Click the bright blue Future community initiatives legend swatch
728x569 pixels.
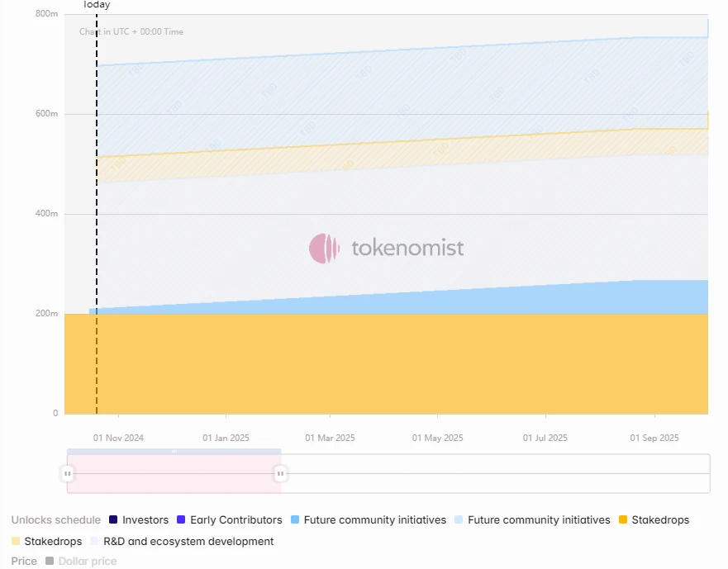point(295,520)
